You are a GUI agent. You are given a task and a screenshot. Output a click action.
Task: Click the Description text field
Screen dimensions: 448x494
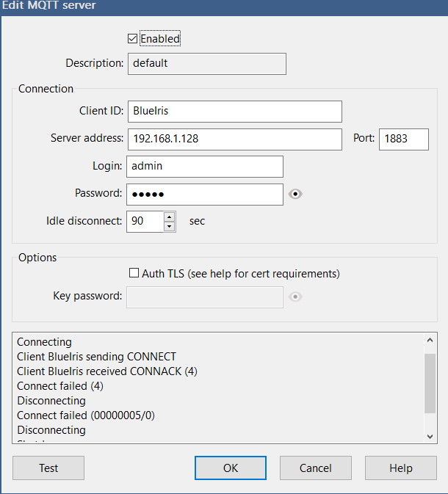[x=206, y=64]
